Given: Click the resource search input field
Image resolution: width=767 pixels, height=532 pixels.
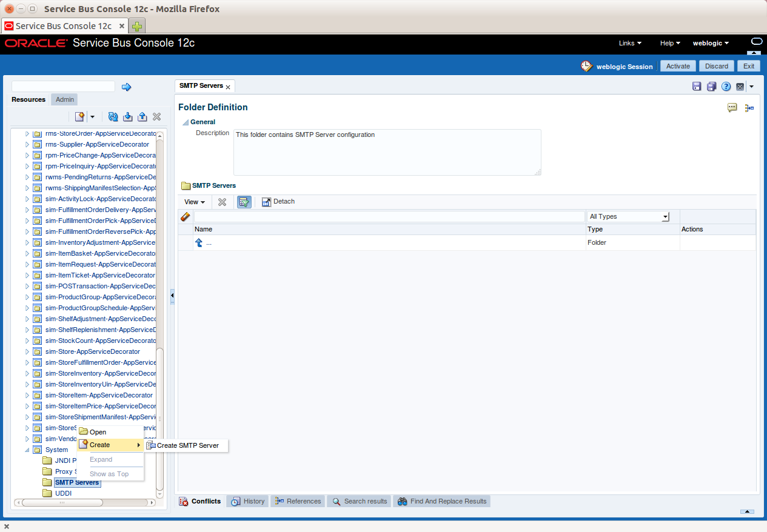Looking at the screenshot, I should [x=63, y=87].
